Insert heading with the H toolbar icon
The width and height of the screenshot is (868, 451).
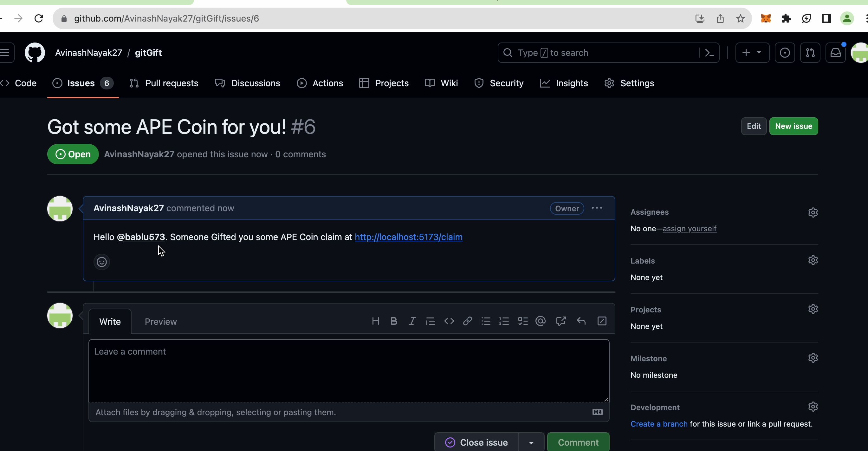pyautogui.click(x=375, y=321)
